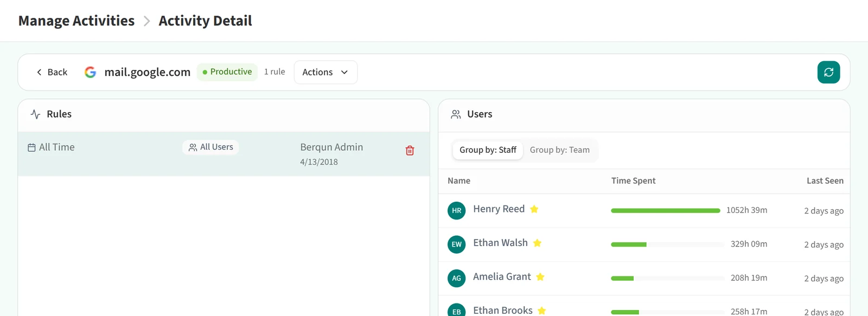
Task: Open Henry Reed's user name
Action: (499, 209)
